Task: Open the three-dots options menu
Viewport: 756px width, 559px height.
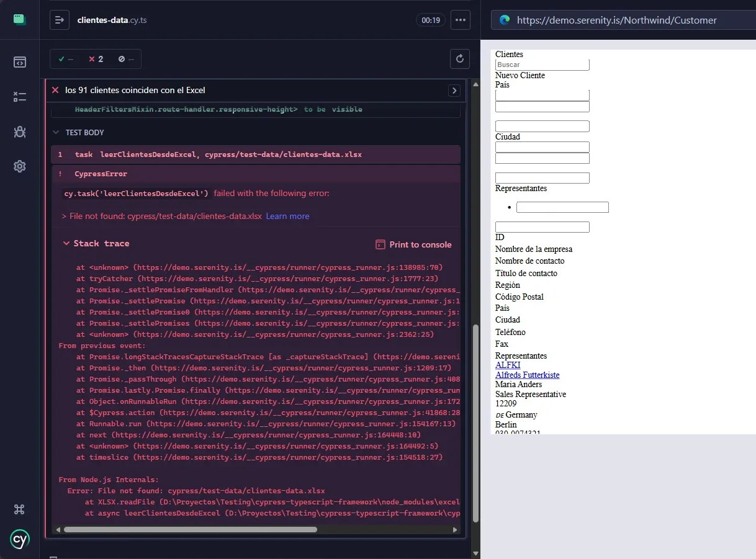Action: click(x=460, y=20)
